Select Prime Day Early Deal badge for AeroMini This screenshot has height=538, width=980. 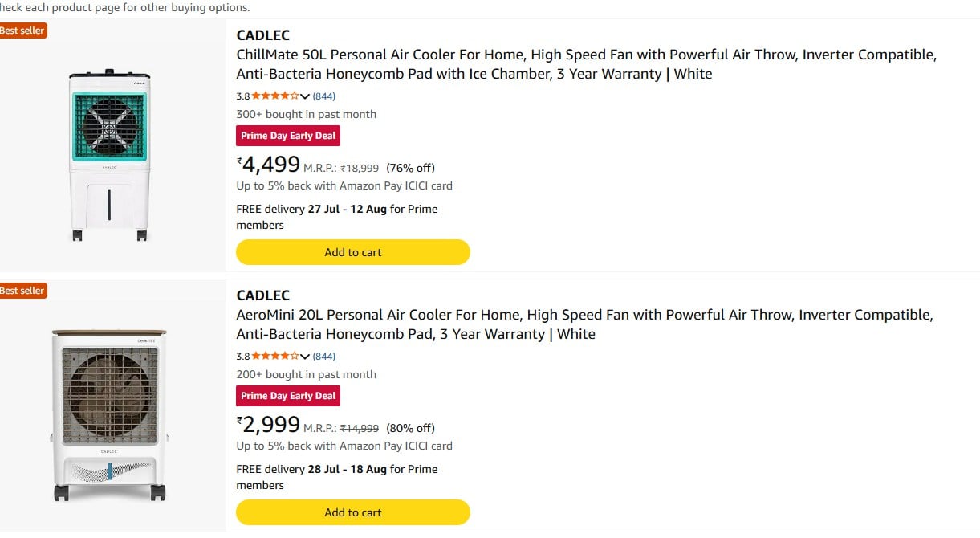288,396
